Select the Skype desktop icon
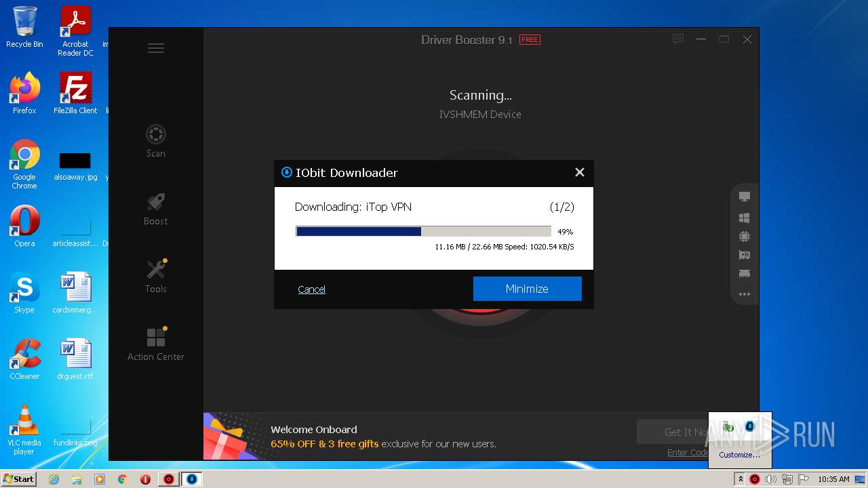Image resolution: width=868 pixels, height=488 pixels. (24, 293)
